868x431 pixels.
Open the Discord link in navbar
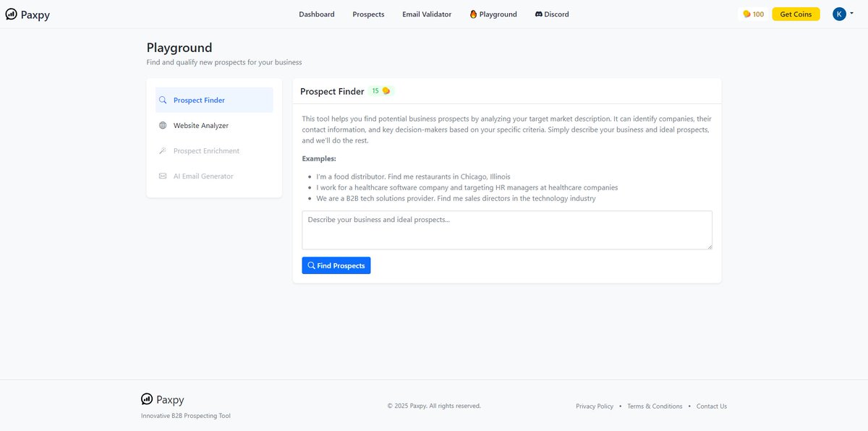pos(552,14)
